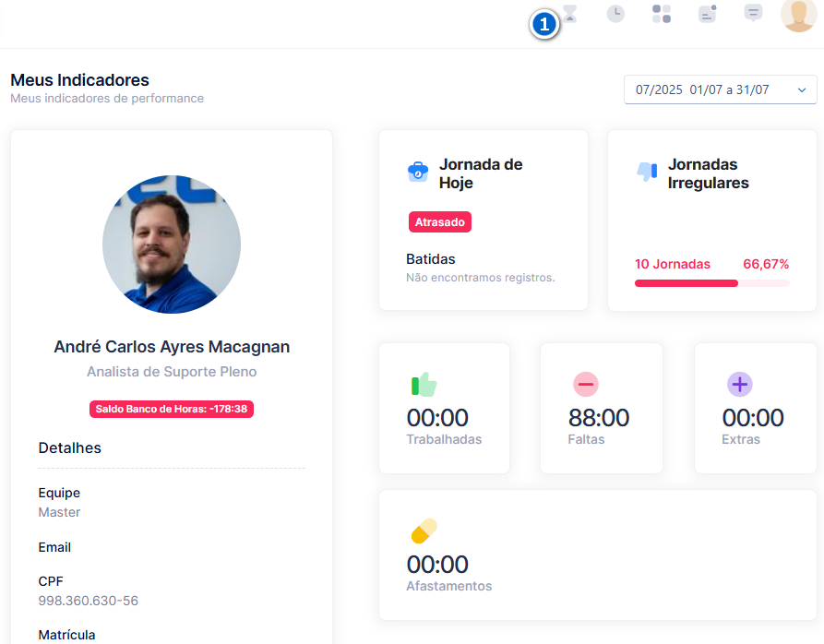Click the thumbs-down icon on Jornadas Irregulares
This screenshot has height=644, width=824.
(x=647, y=172)
